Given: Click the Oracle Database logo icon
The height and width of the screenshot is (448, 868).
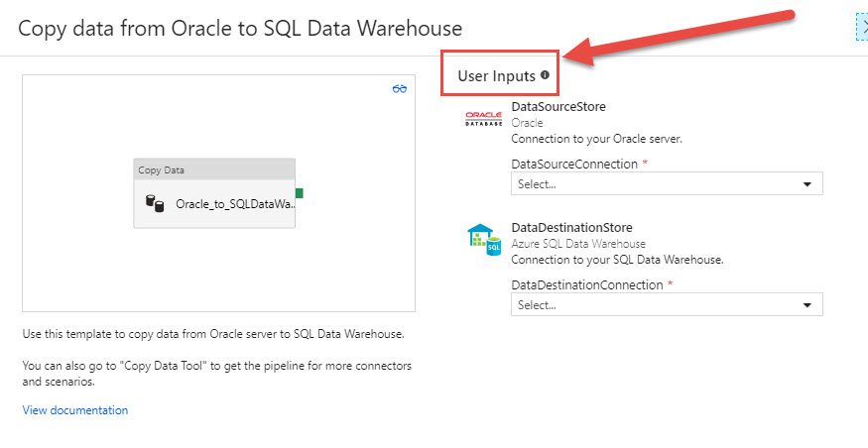Looking at the screenshot, I should click(483, 118).
